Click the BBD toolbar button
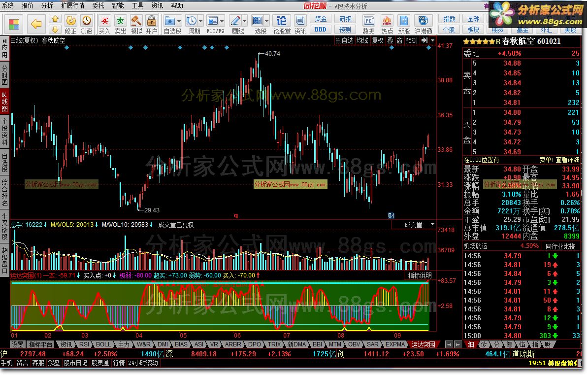The width and height of the screenshot is (588, 375). (320, 29)
